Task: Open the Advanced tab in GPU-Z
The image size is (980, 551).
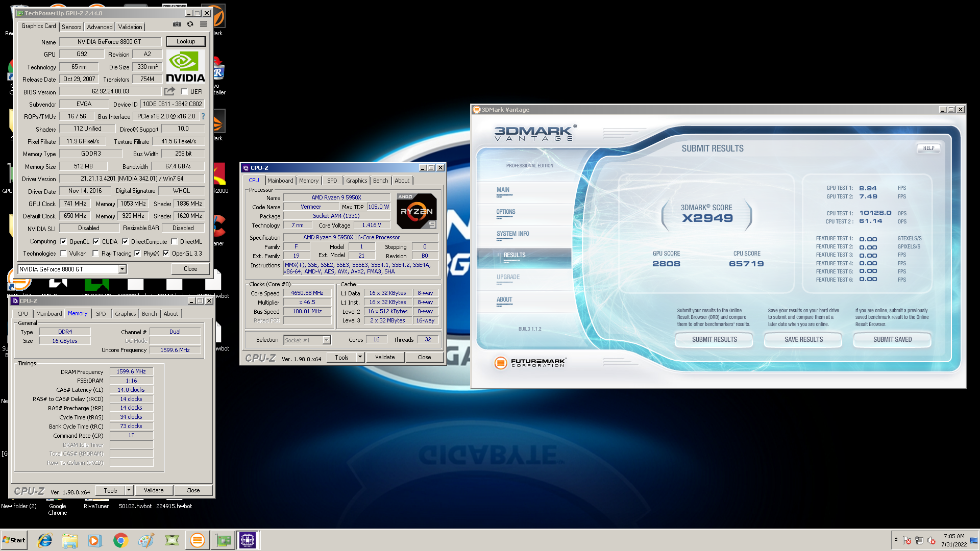Action: (100, 27)
